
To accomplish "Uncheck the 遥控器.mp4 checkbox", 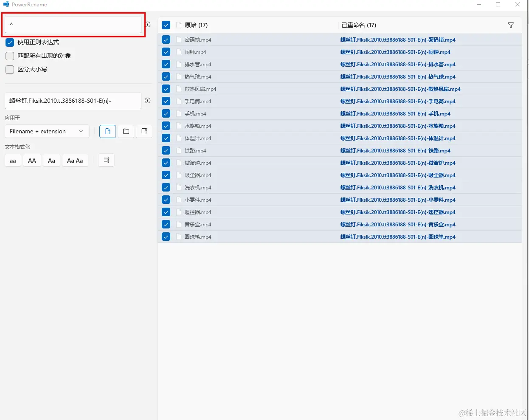I will 166,212.
